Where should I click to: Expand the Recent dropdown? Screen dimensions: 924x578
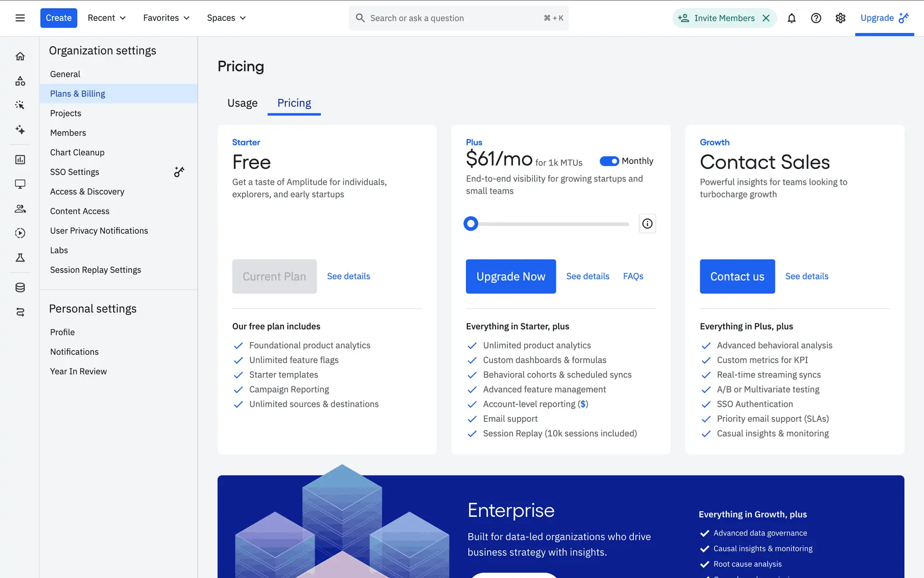(106, 18)
